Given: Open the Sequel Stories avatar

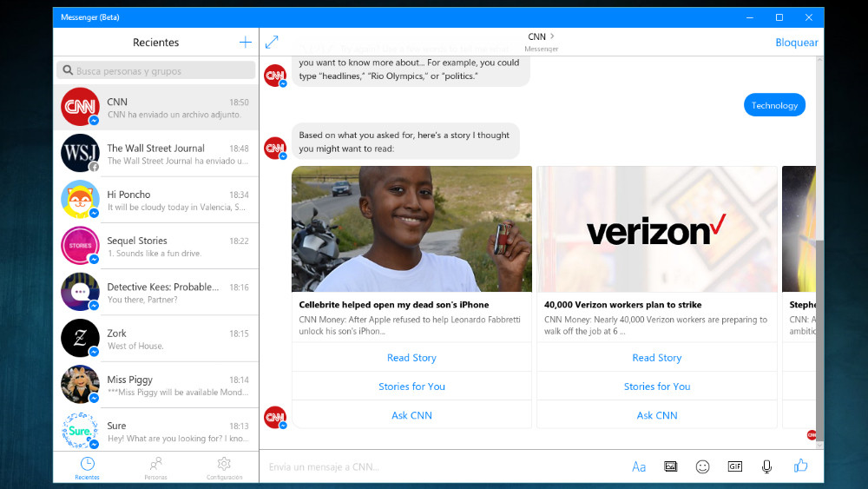Looking at the screenshot, I should [x=80, y=245].
